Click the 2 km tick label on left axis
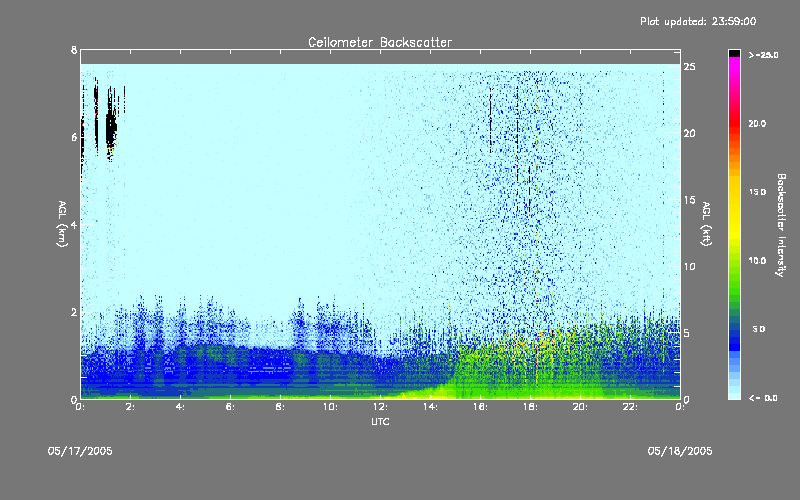 (x=74, y=312)
